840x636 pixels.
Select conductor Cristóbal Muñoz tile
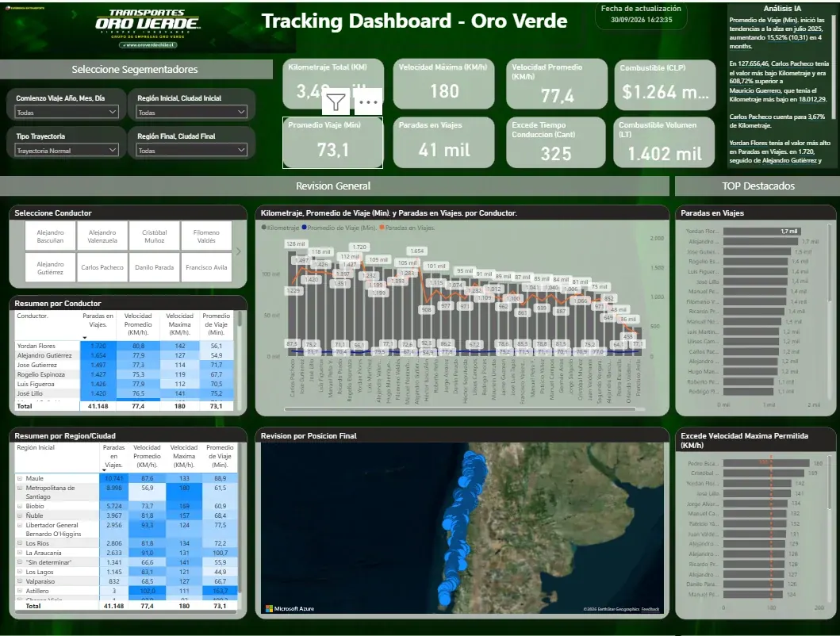point(155,236)
